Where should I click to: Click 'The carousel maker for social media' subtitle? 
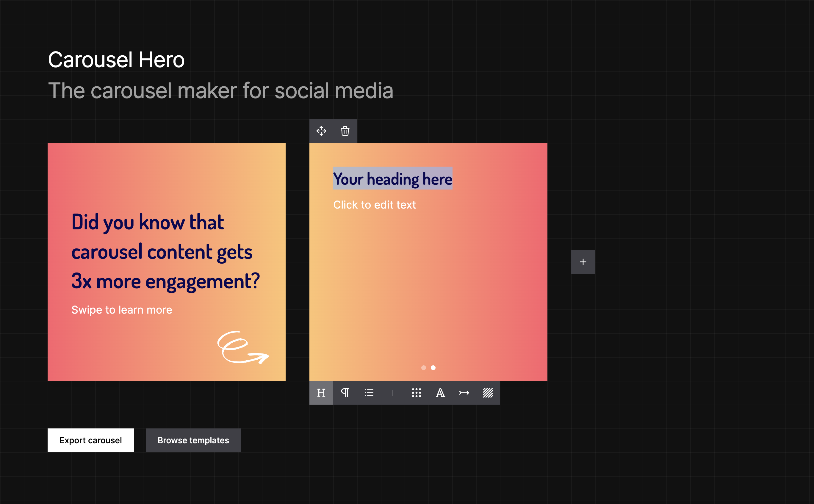[221, 91]
